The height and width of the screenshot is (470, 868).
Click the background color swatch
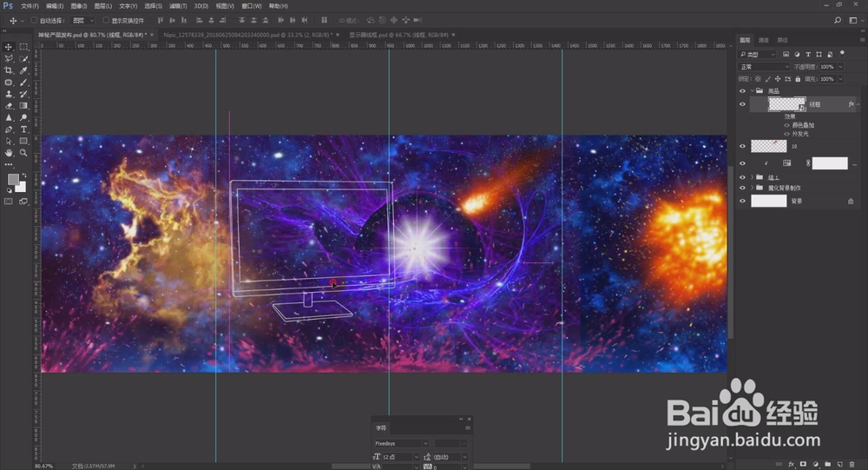pyautogui.click(x=23, y=188)
